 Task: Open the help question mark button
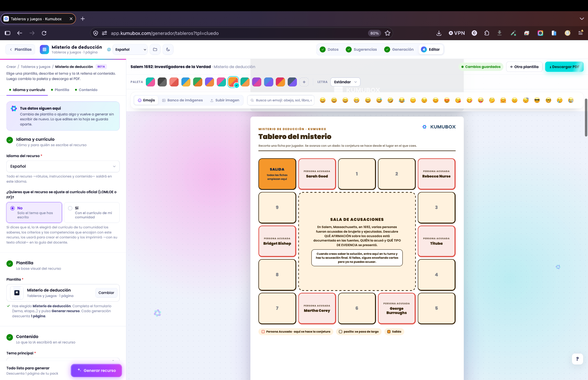[577, 359]
